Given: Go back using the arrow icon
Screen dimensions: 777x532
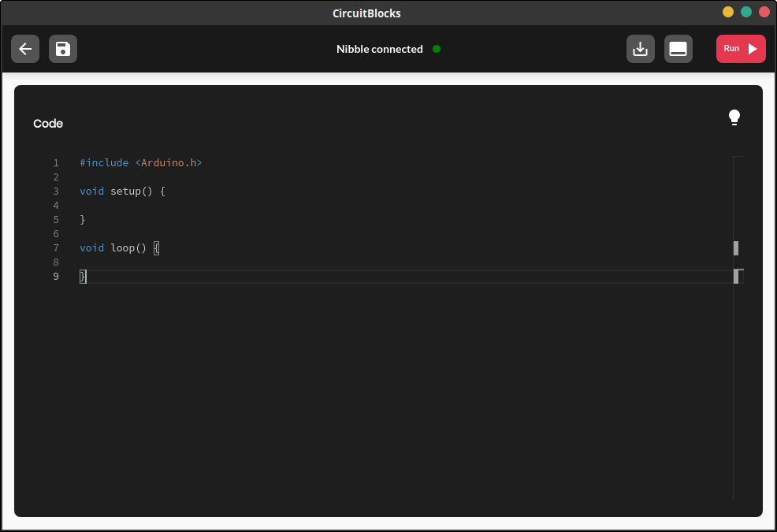Looking at the screenshot, I should pyautogui.click(x=25, y=49).
